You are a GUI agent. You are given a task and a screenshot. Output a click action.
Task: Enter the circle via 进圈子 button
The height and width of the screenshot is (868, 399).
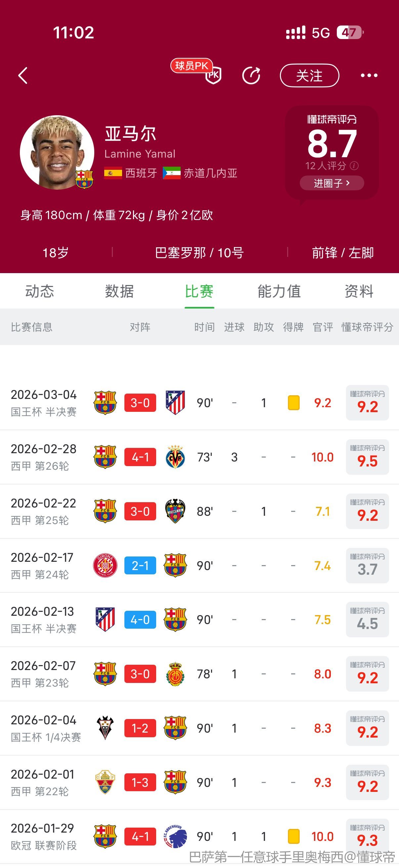point(332,183)
